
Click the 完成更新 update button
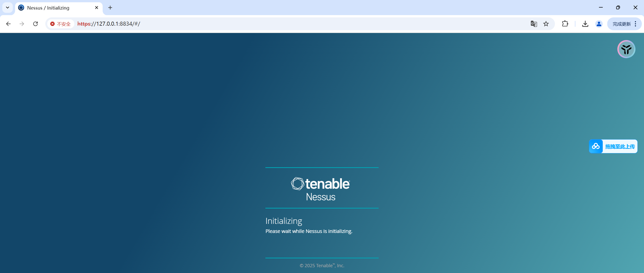coord(621,24)
